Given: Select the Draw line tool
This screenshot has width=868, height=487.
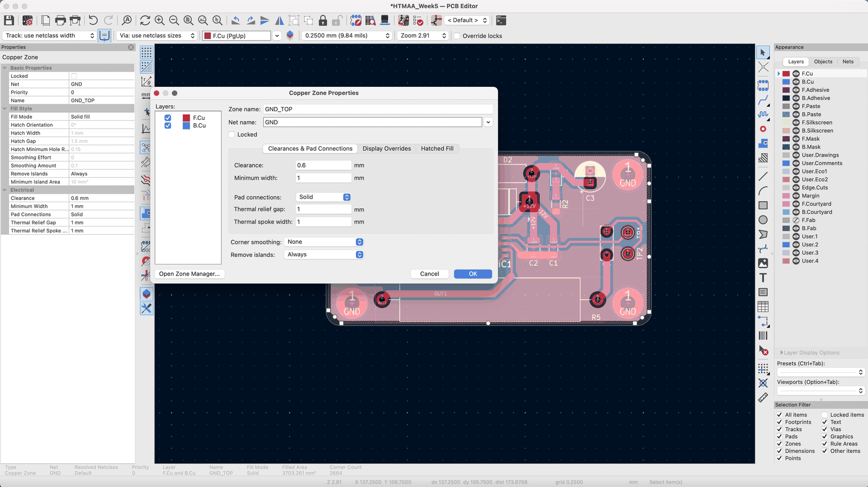Looking at the screenshot, I should [x=763, y=176].
